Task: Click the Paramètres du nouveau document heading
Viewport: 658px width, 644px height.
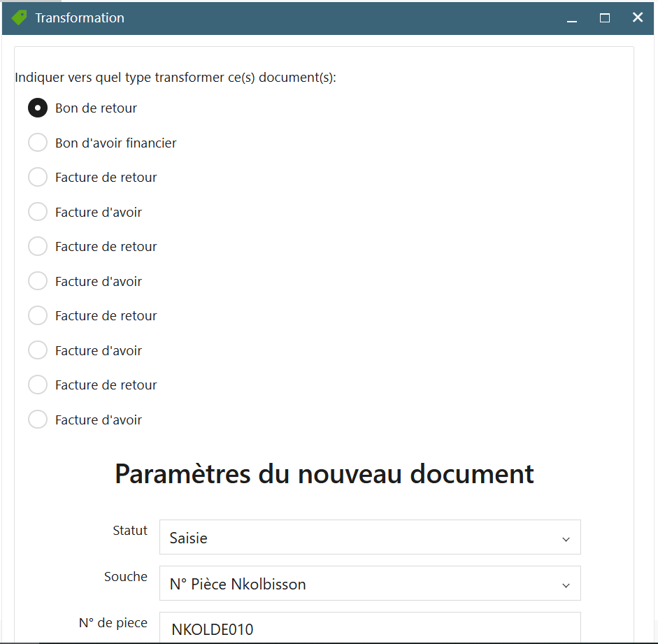Action: pos(324,474)
